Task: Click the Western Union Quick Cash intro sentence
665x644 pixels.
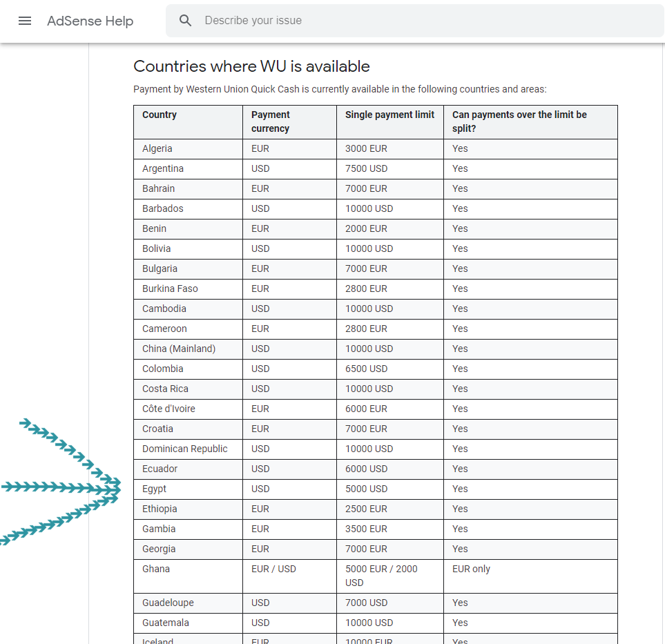Action: point(340,90)
